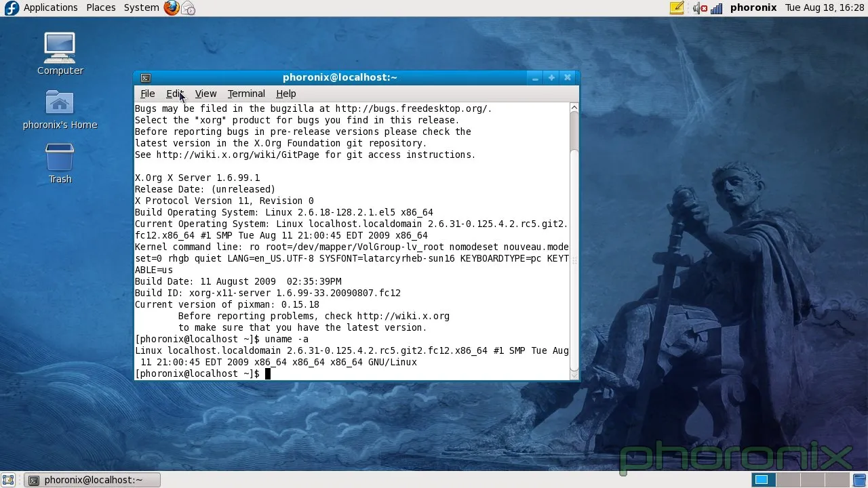Switch to the second workspace
Viewport: 868px width, 488px height.
click(x=787, y=480)
